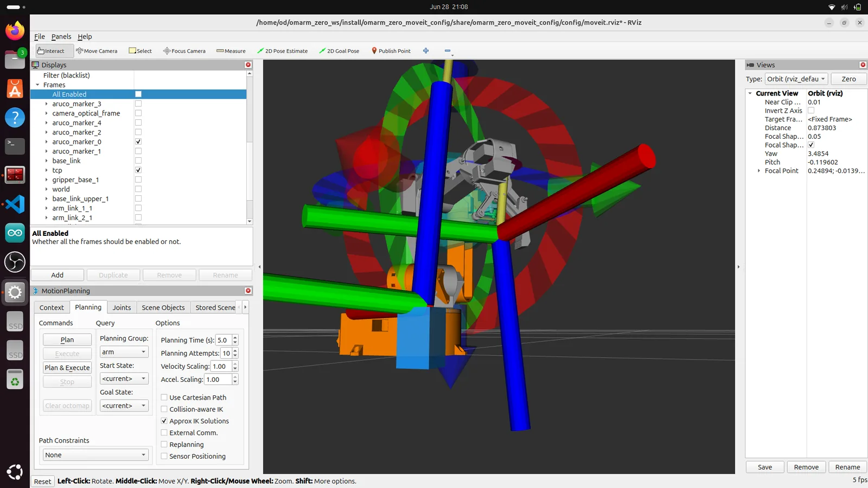This screenshot has width=868, height=488.
Task: Open Files manager from the dock
Action: [15, 59]
